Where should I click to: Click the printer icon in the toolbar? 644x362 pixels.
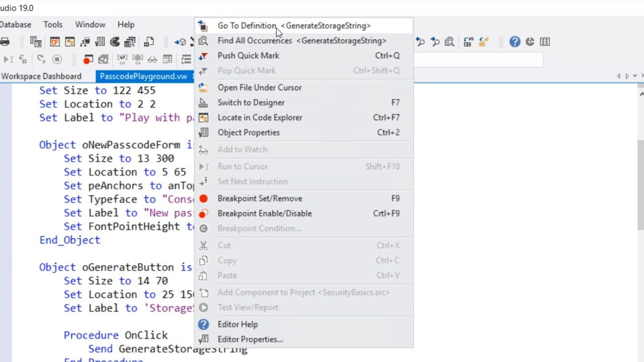pyautogui.click(x=5, y=42)
